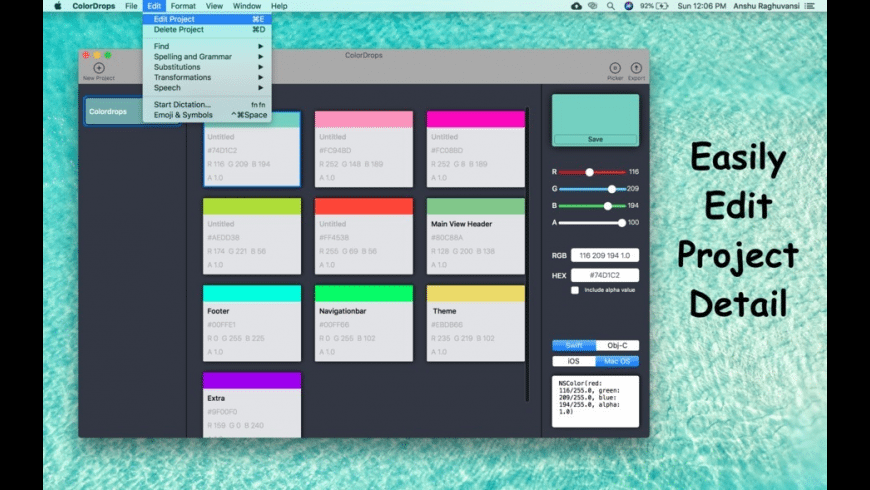Select the lime #AEDD38 color card
Viewport: 870px width, 490px height.
click(252, 236)
